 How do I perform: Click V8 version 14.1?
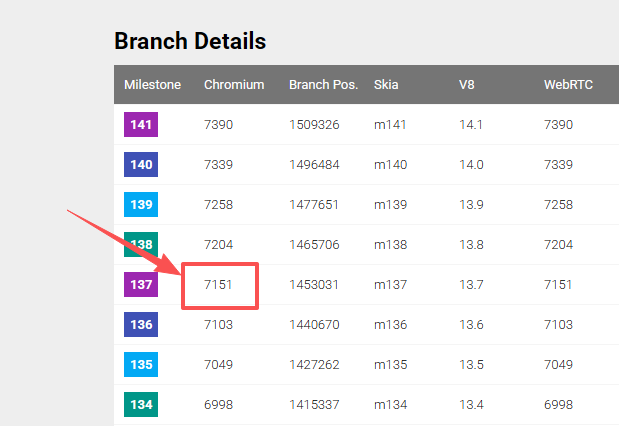[471, 125]
